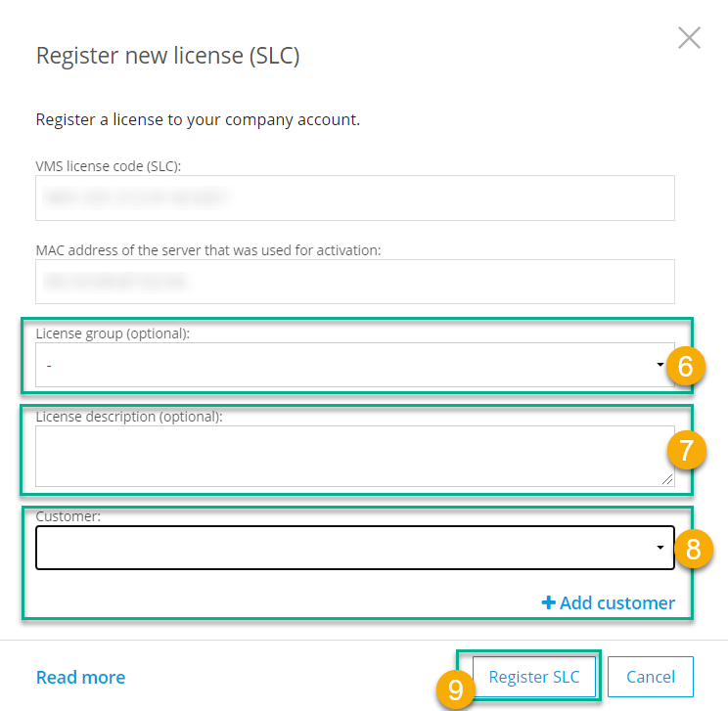Click the Add customer link

pos(616,602)
